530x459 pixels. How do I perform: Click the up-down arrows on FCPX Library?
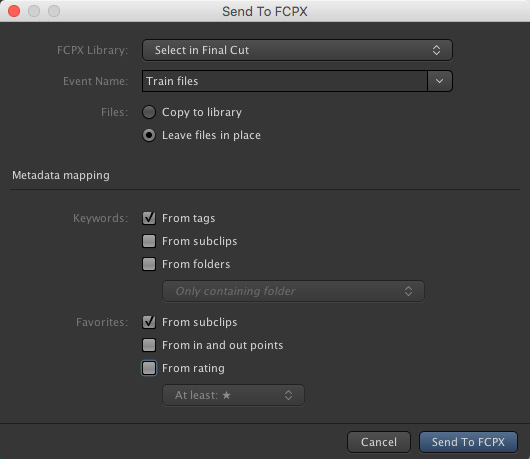point(436,50)
